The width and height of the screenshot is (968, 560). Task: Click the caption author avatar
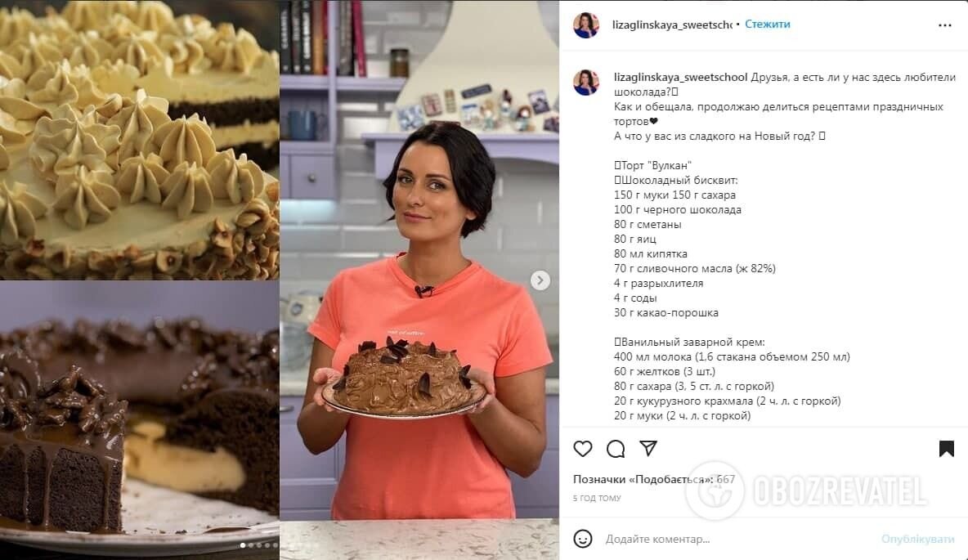click(x=586, y=83)
